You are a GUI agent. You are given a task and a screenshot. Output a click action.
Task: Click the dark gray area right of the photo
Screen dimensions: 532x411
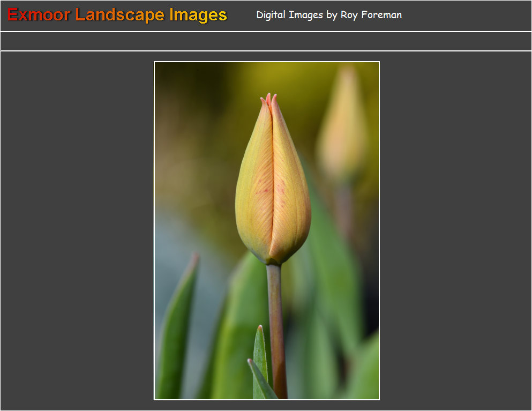coord(455,230)
